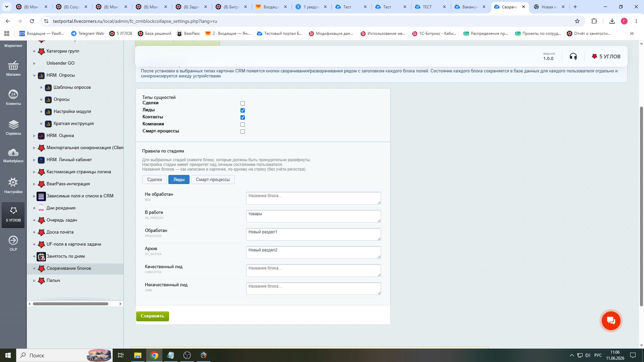Open Шаблоны опросов in the tree
The image size is (644, 362).
point(72,87)
